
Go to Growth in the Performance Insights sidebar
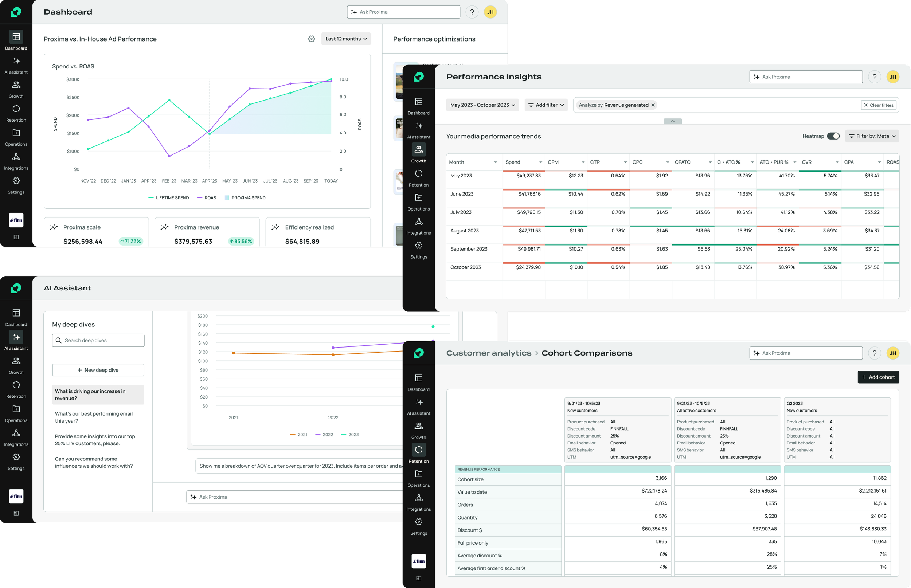pyautogui.click(x=418, y=153)
